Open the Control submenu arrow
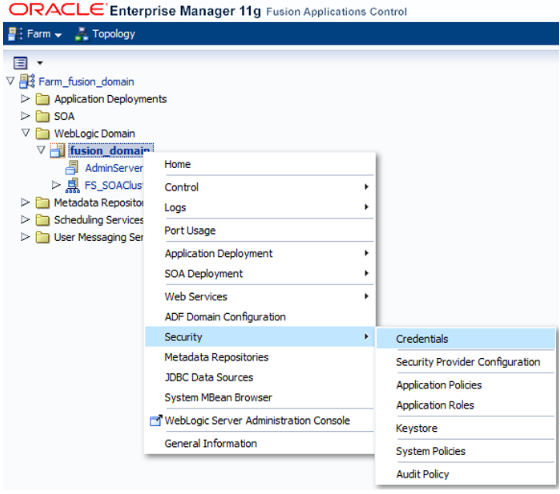Viewport: 560px width, 494px height. coord(366,186)
